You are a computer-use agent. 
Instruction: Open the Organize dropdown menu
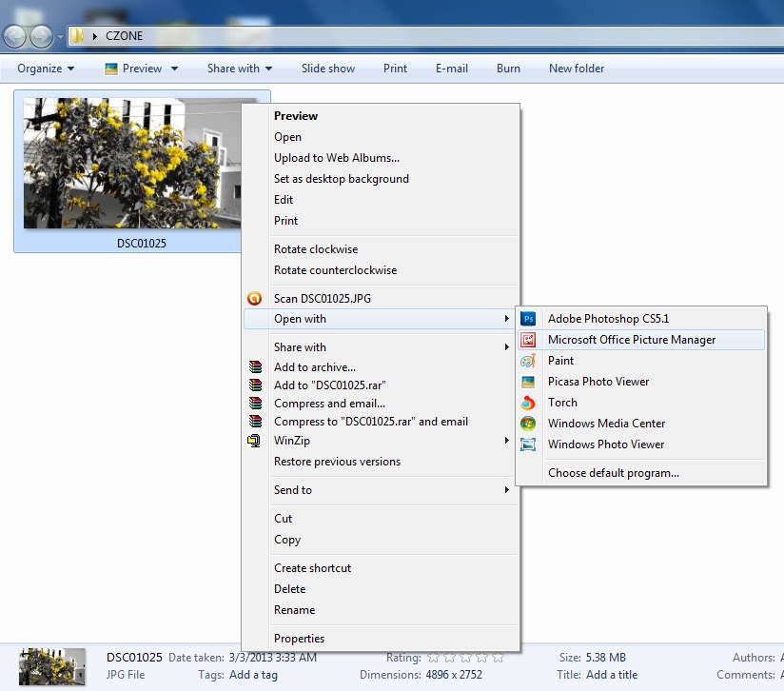pyautogui.click(x=46, y=69)
